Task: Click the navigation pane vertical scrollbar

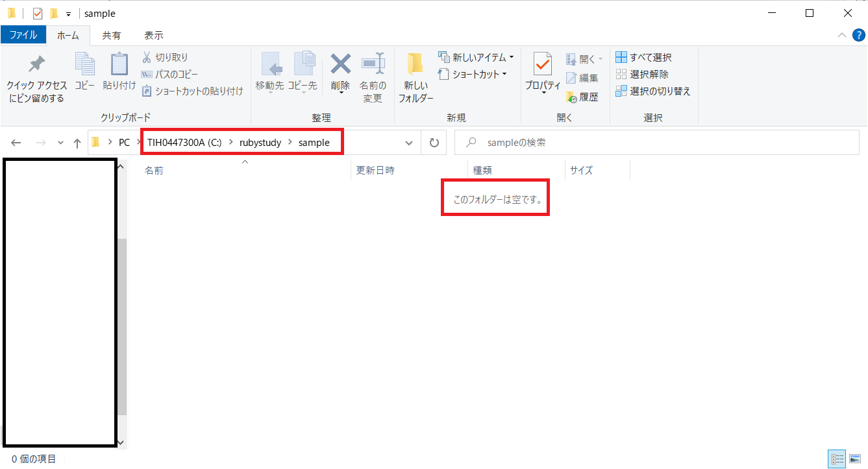Action: tap(122, 324)
